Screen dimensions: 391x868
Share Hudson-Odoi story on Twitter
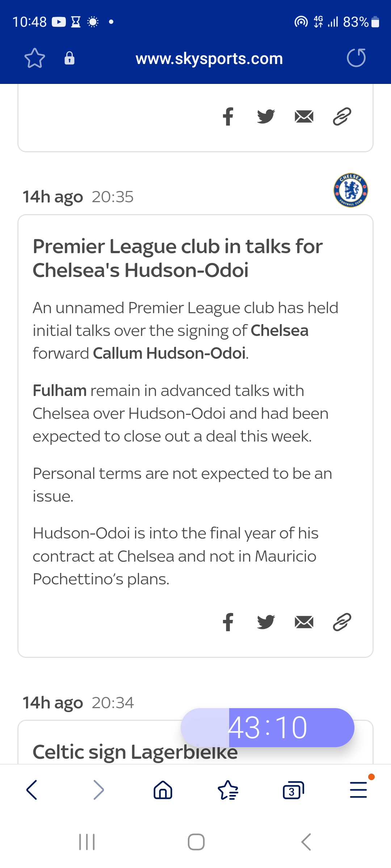[266, 622]
